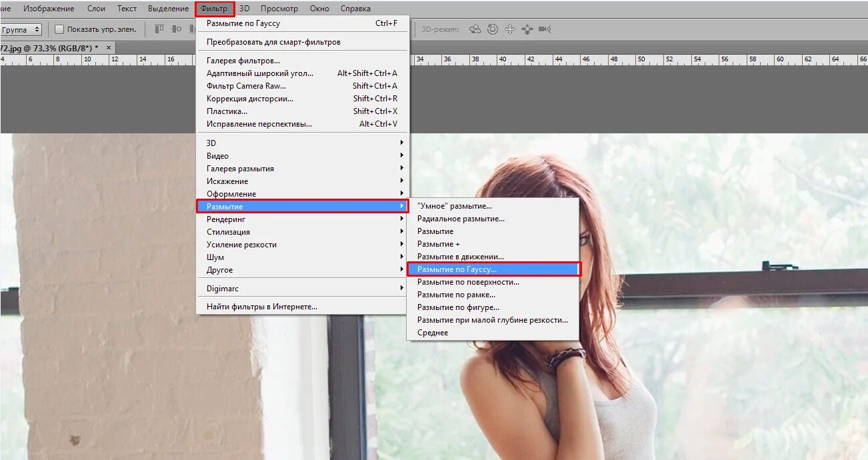Highlight the 'Размытие' submenu entry in Filter menu
Image resolution: width=868 pixels, height=460 pixels.
pyautogui.click(x=303, y=207)
